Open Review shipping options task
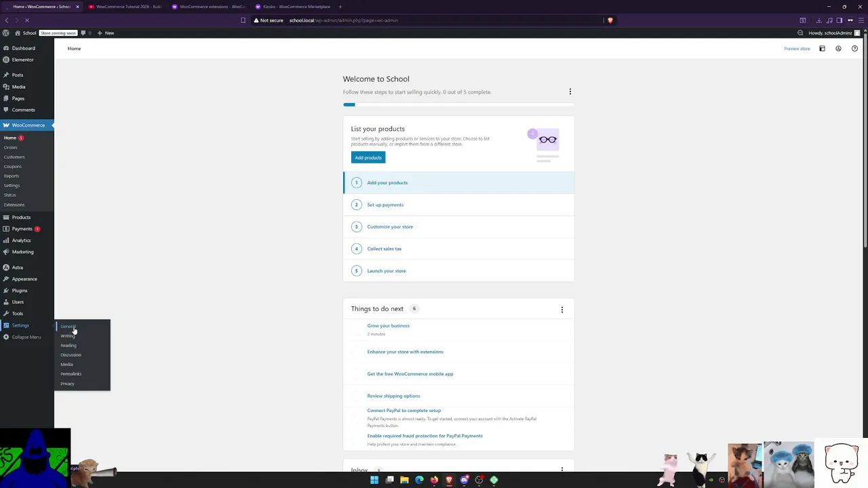Viewport: 868px width, 488px height. (x=393, y=396)
